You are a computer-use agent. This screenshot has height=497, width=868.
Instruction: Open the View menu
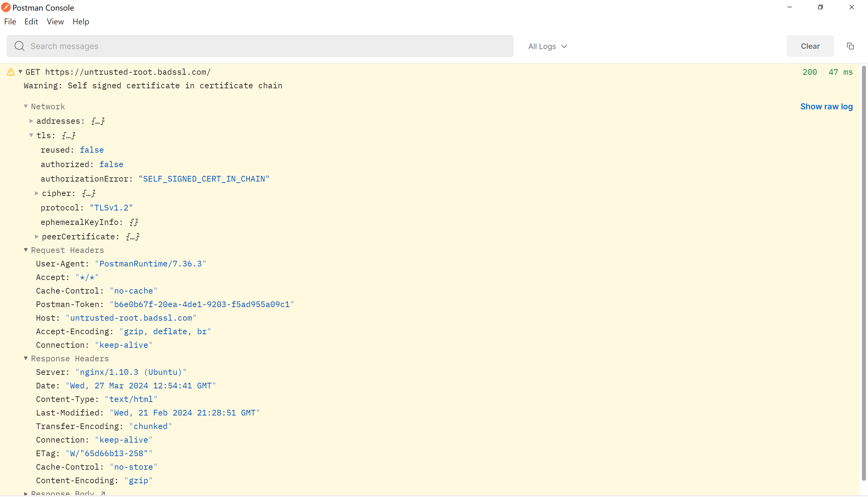(55, 21)
